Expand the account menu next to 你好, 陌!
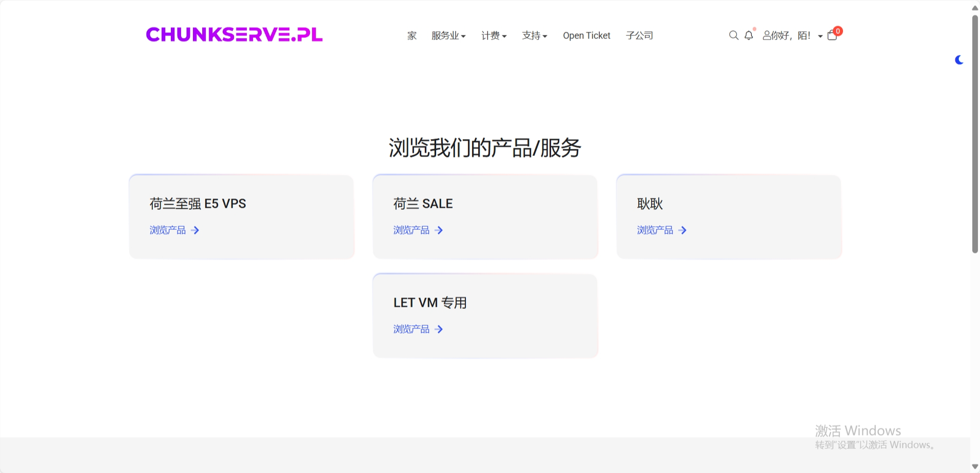This screenshot has height=473, width=980. pos(820,36)
